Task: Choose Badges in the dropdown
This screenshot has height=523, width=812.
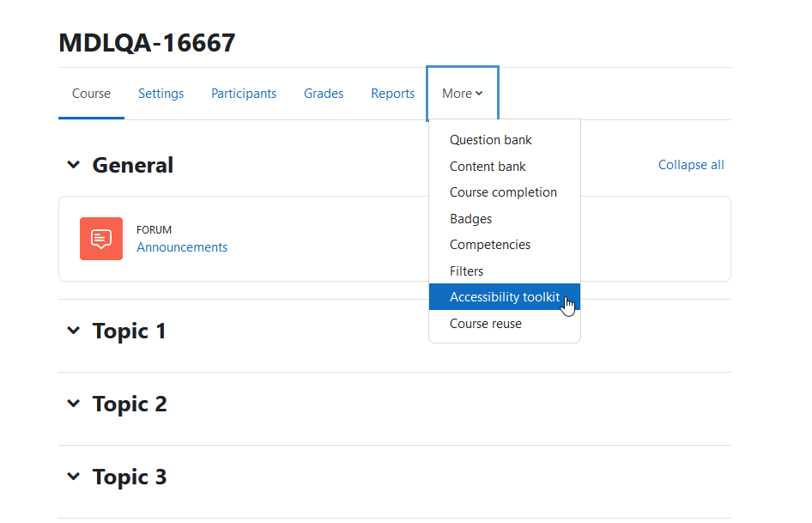Action: (x=505, y=219)
